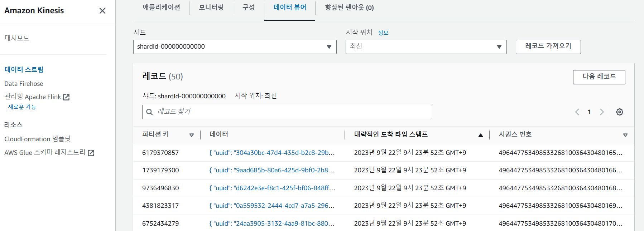Click the Amazon Kinesis sidebar title
This screenshot has height=231, width=644.
tap(34, 11)
